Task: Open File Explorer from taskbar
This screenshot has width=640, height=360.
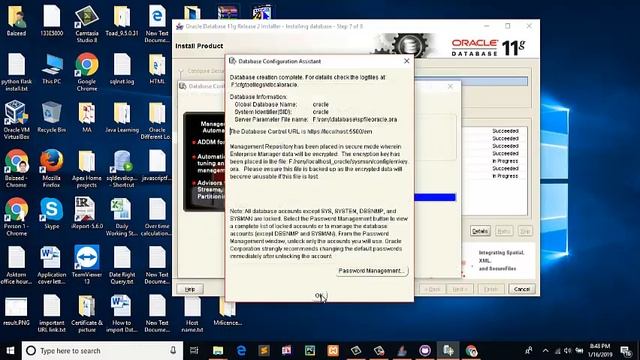Action: [x=218, y=351]
